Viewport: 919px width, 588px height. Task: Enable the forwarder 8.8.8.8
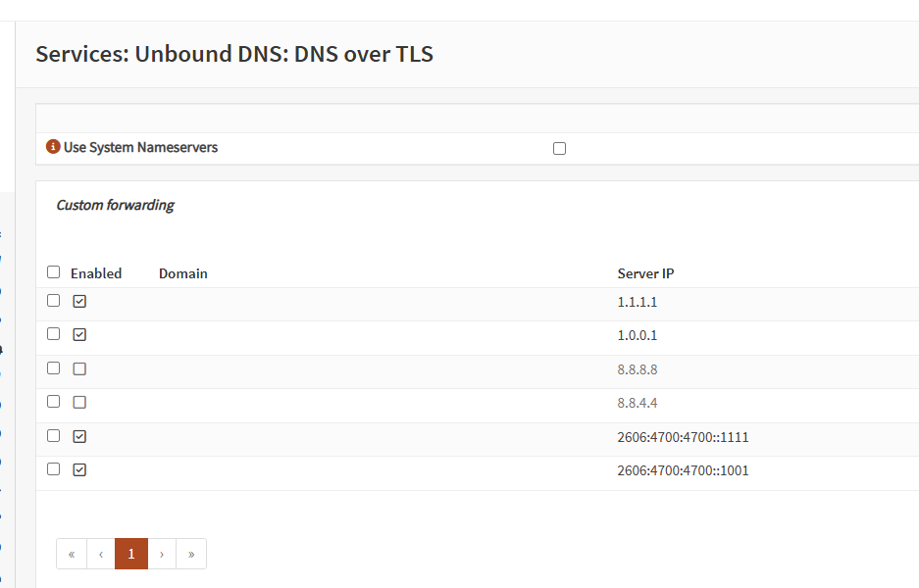tap(79, 368)
